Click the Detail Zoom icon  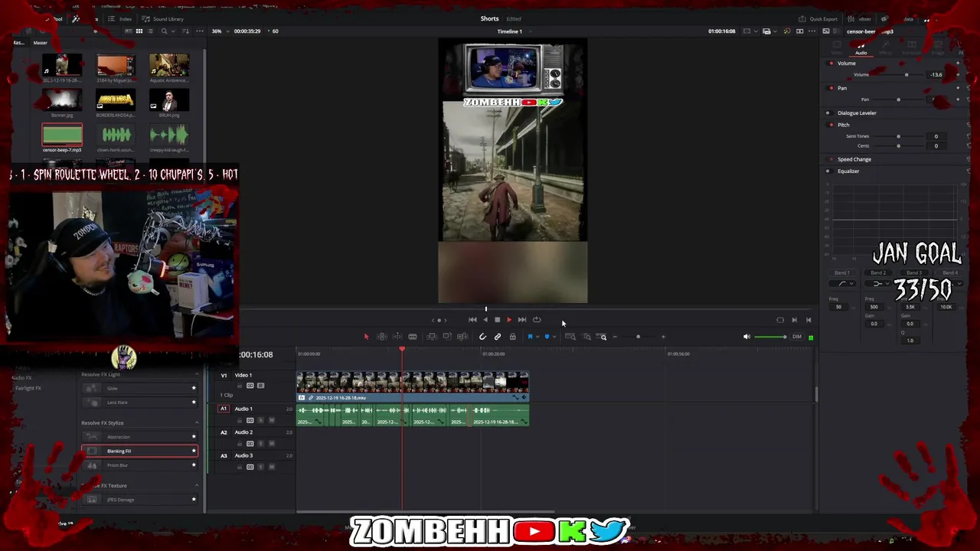(x=586, y=337)
